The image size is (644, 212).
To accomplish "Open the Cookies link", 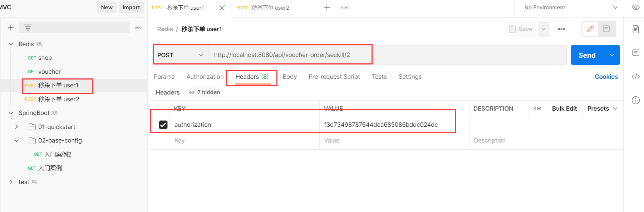I will 606,77.
